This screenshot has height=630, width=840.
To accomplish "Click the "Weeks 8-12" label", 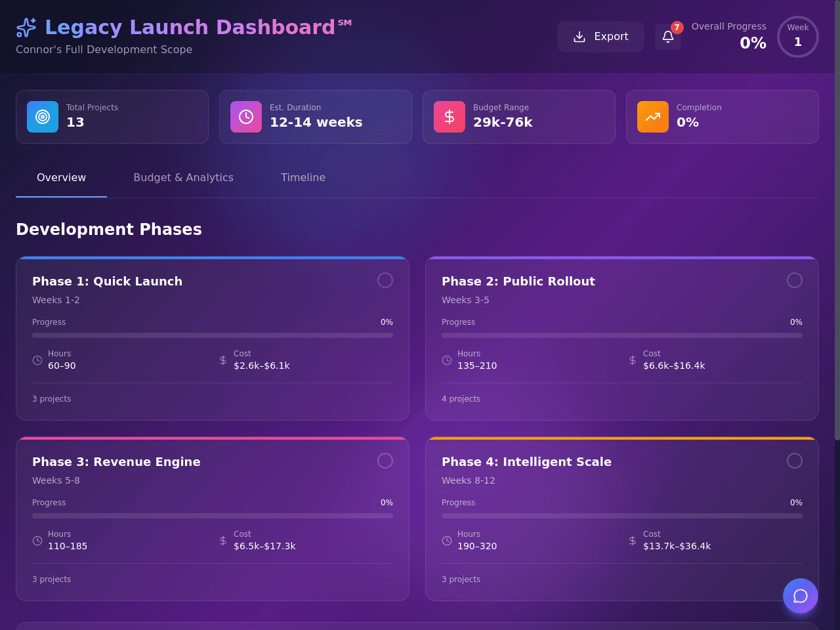I will click(469, 480).
